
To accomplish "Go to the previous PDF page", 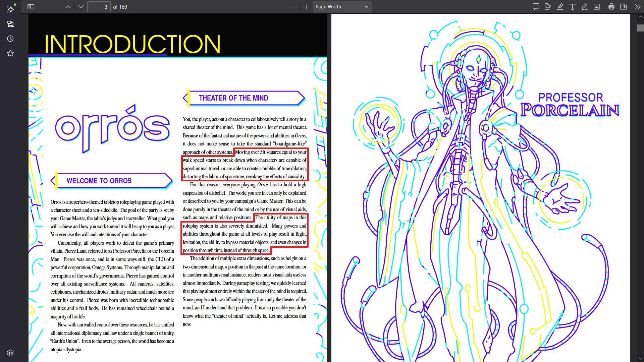I will click(x=68, y=7).
